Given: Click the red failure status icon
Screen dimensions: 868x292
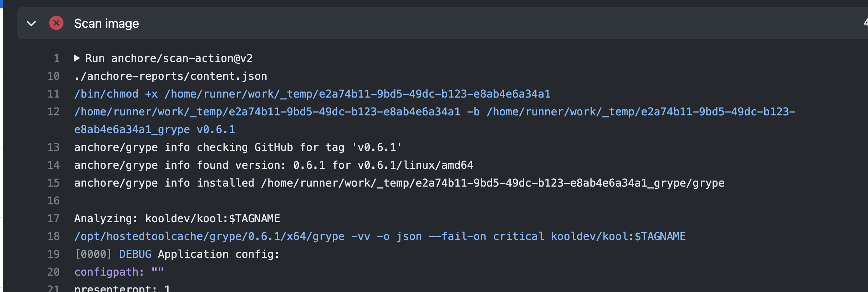Looking at the screenshot, I should pos(56,24).
